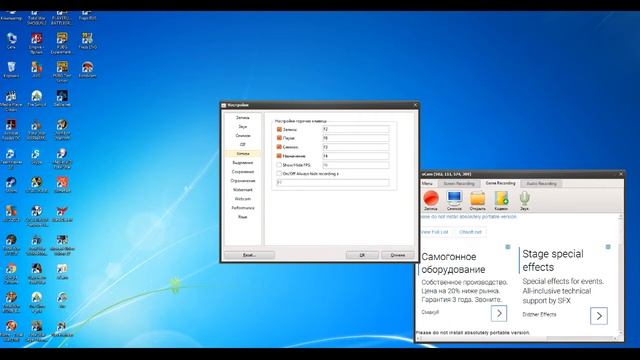Screen dimensions: 640x360
Task: Select Сохранение in settings sidebar
Action: [242, 172]
